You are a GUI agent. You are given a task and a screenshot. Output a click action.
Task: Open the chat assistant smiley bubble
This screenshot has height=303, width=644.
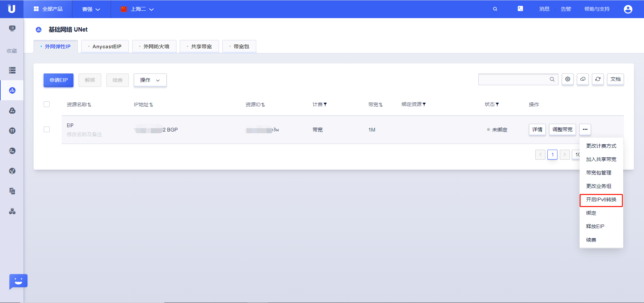[x=18, y=282]
